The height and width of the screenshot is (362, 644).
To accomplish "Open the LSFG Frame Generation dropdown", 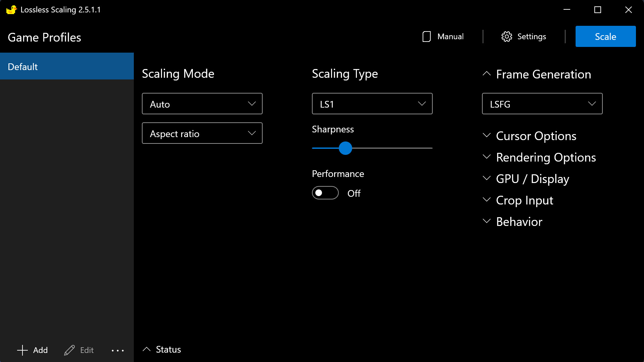I will [542, 104].
